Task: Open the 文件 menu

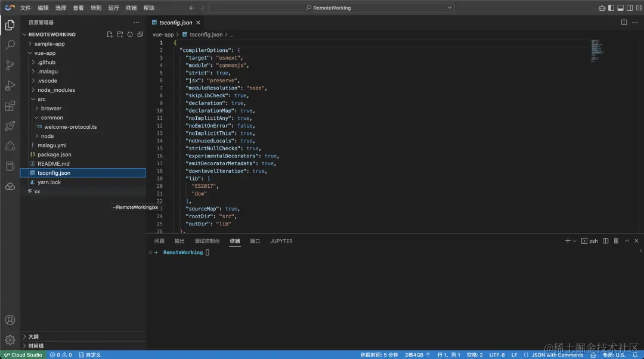Action: [x=26, y=8]
